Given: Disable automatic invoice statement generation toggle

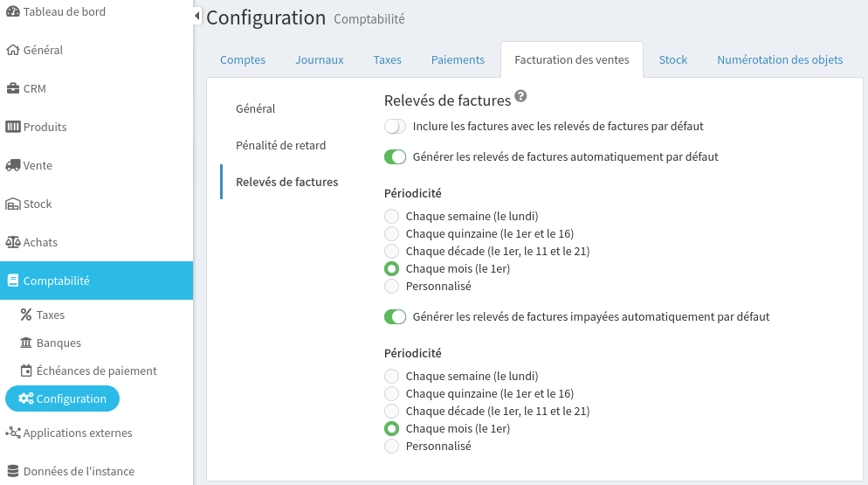Looking at the screenshot, I should click(395, 157).
